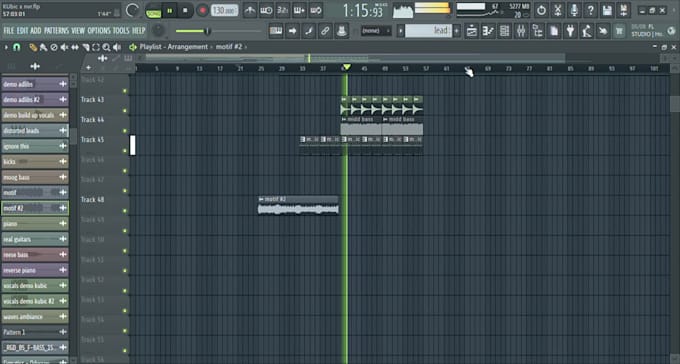Open the EDIT menu
This screenshot has height=364, width=680.
pyautogui.click(x=22, y=31)
